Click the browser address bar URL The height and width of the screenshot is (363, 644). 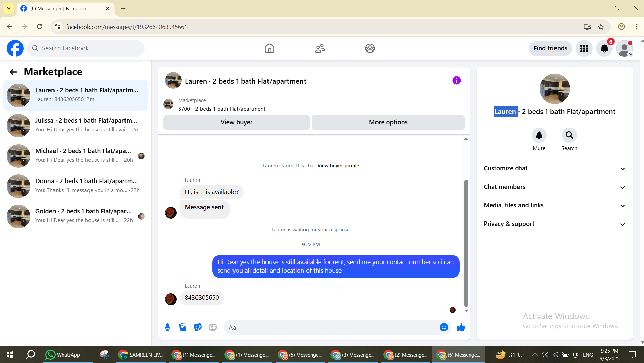point(127,27)
